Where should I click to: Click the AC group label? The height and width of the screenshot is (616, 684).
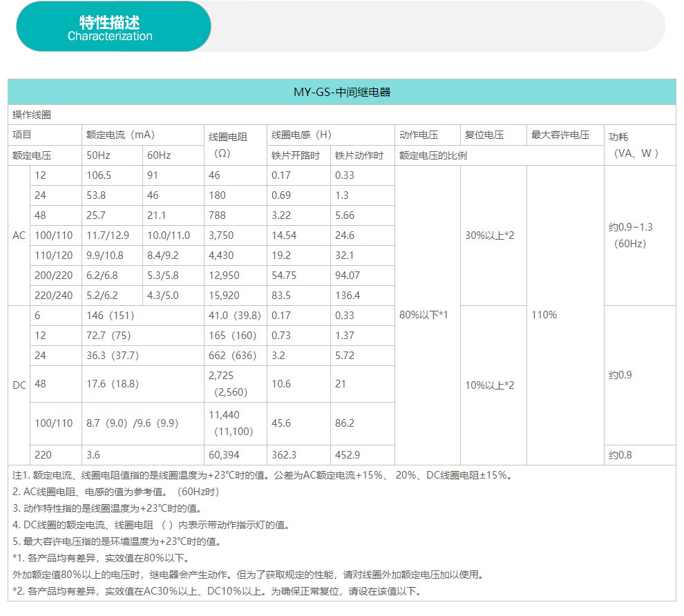click(19, 235)
